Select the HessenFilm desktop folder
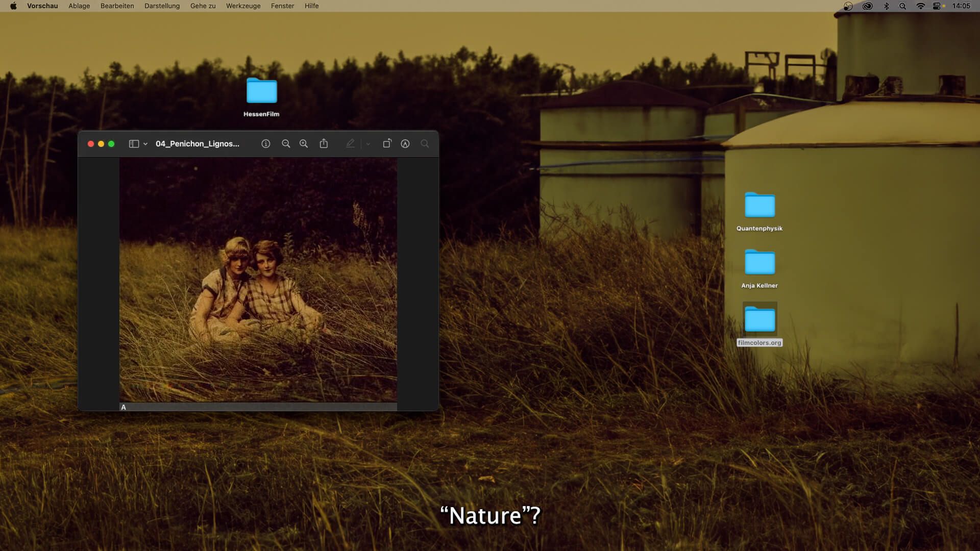The height and width of the screenshot is (551, 980). pos(262,91)
